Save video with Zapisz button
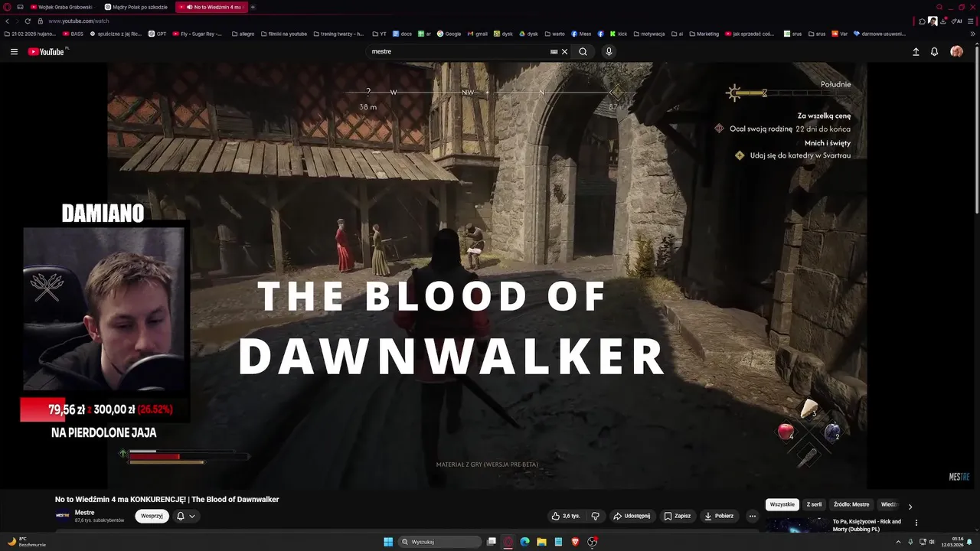Image resolution: width=980 pixels, height=551 pixels. point(678,516)
